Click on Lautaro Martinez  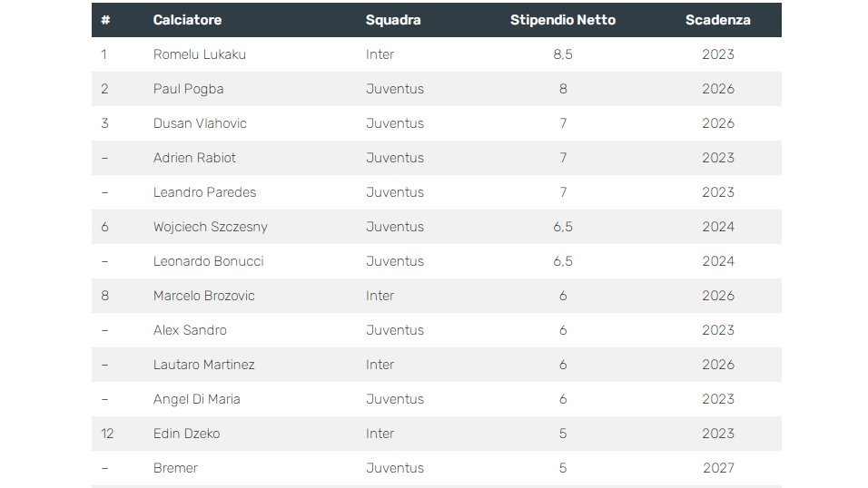pyautogui.click(x=204, y=365)
